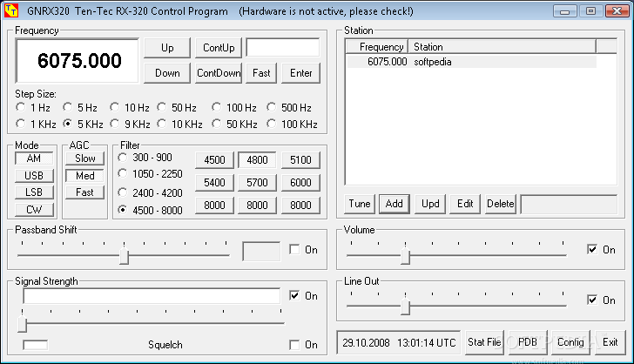Select the 4500 - 8000 filter range

click(x=150, y=210)
